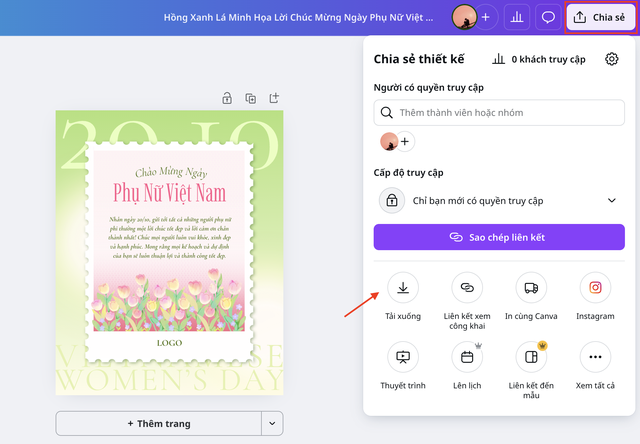Click Liên kết đến mẫu icon
The image size is (640, 444).
pyautogui.click(x=531, y=357)
